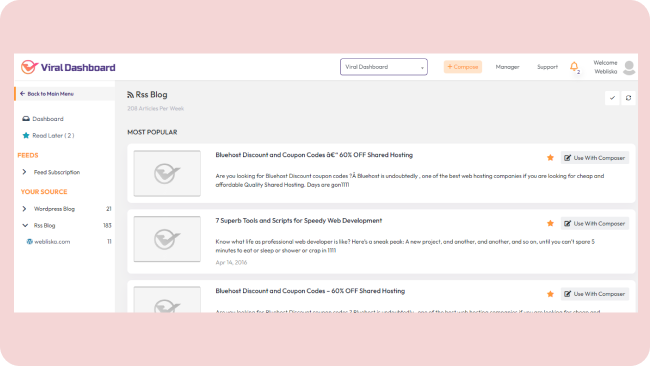Click the Compose button
The width and height of the screenshot is (650, 366).
(x=463, y=67)
